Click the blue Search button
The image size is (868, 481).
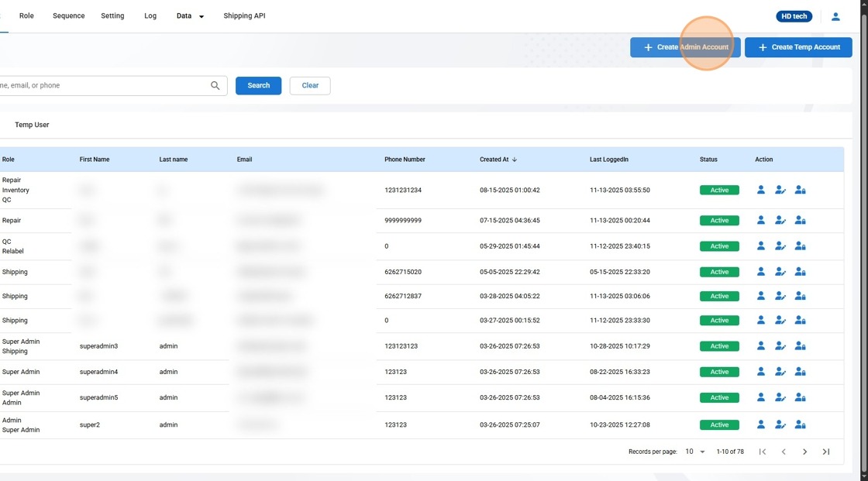tap(258, 86)
